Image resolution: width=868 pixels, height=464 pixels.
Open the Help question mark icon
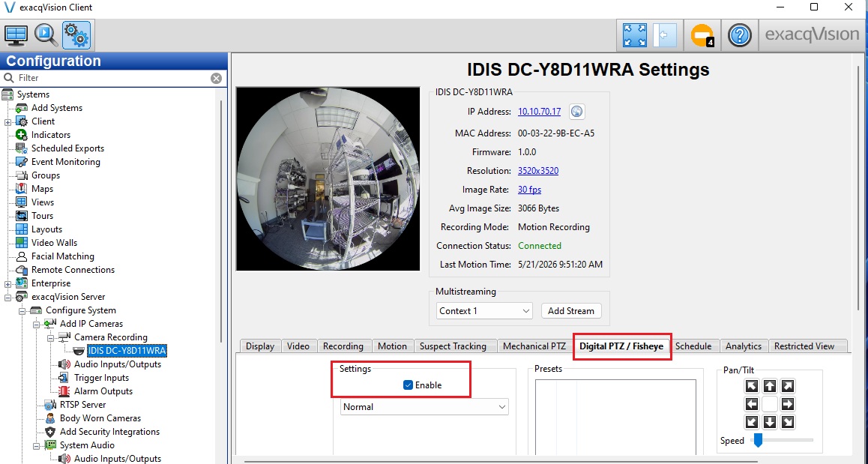pos(739,35)
